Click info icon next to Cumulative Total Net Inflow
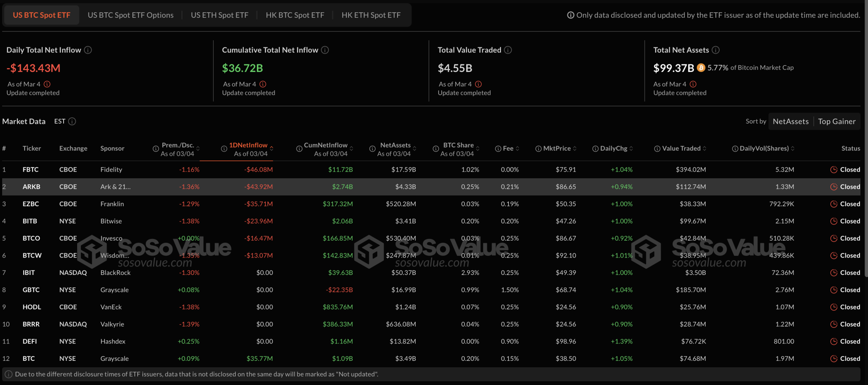The width and height of the screenshot is (868, 385). pos(325,50)
